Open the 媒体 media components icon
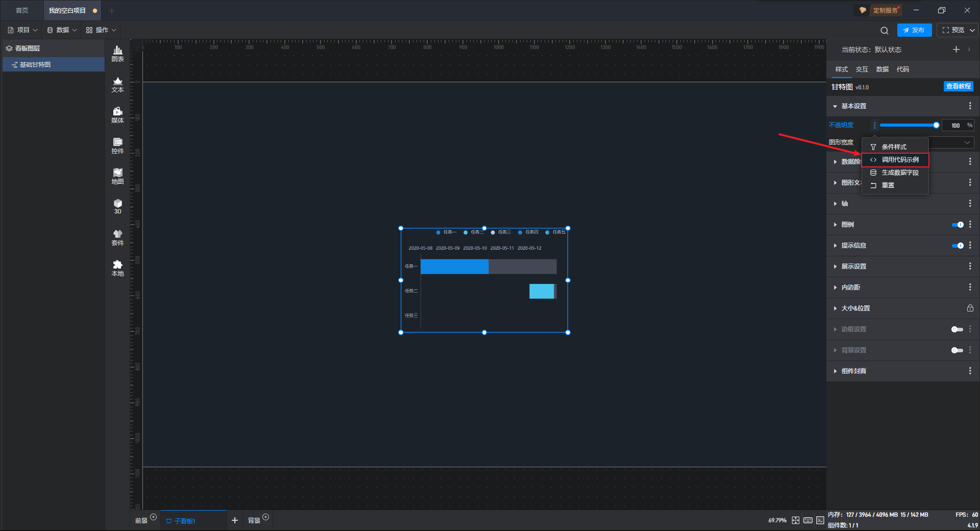980x531 pixels. pyautogui.click(x=117, y=115)
